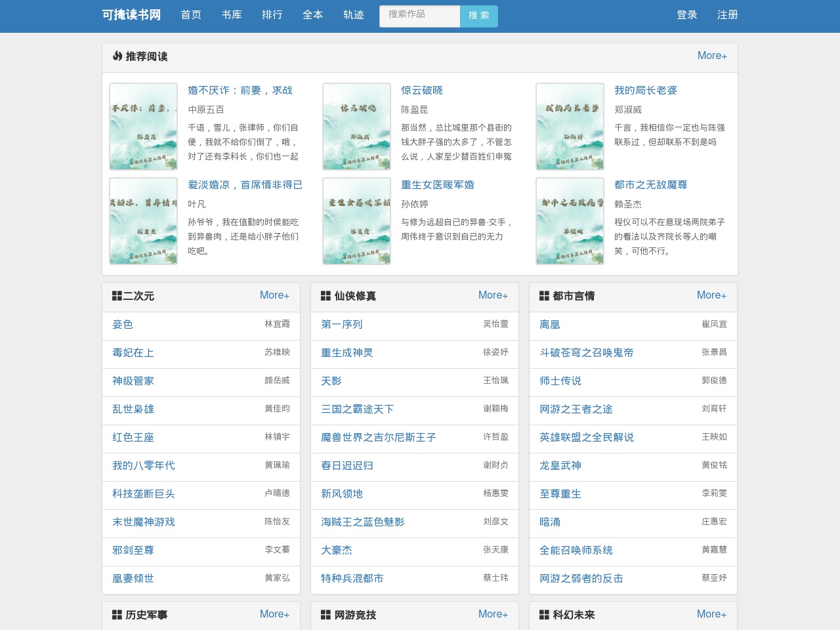The image size is (840, 630).
Task: Open the 神级管家 book link
Action: tap(133, 381)
